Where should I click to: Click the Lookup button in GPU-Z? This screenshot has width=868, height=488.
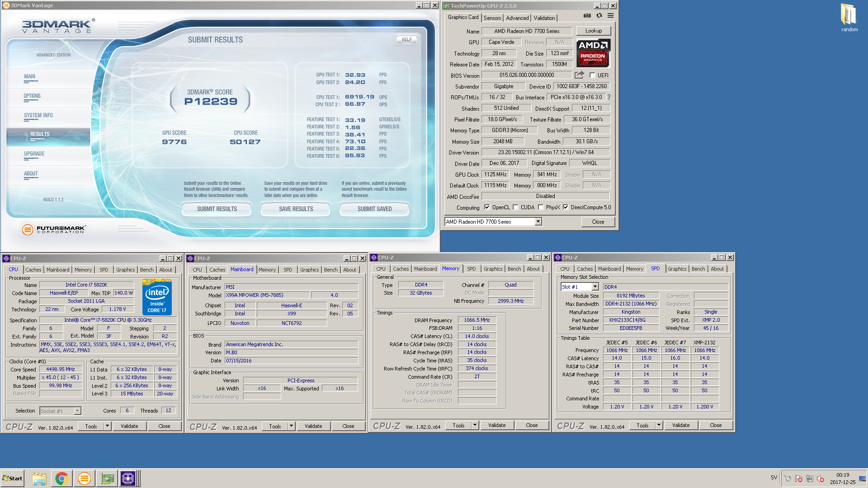pos(594,31)
